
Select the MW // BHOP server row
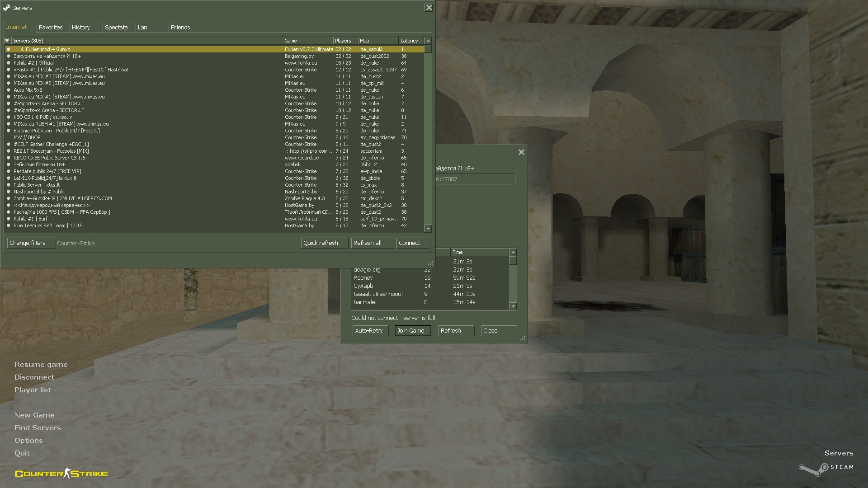tap(215, 137)
